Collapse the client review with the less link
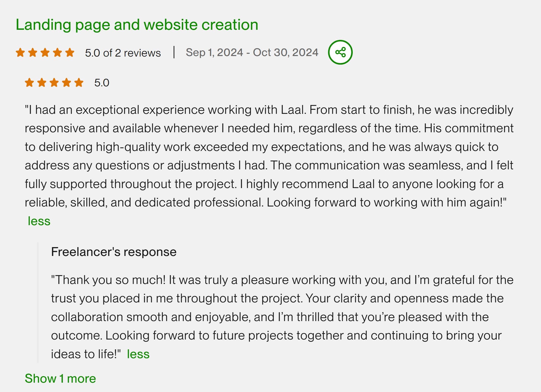 click(x=39, y=221)
